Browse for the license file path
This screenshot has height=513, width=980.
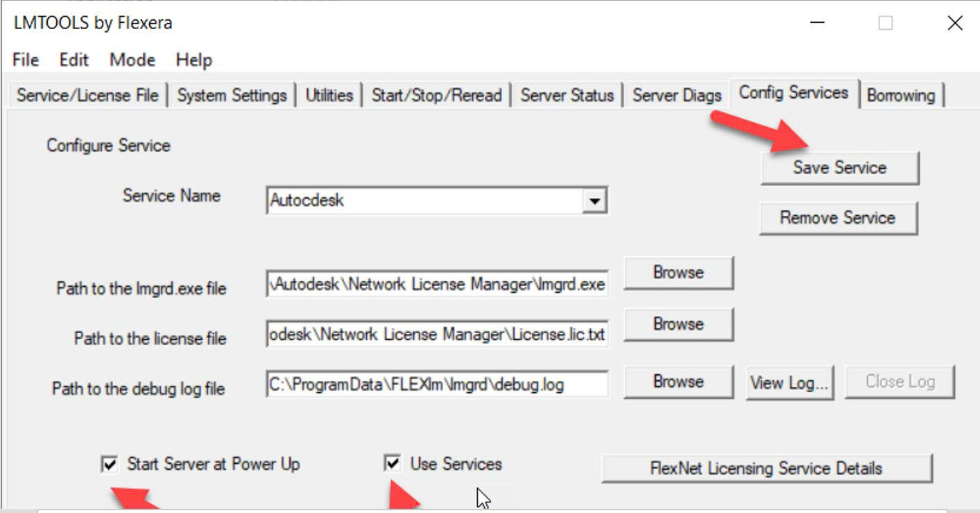click(x=678, y=324)
